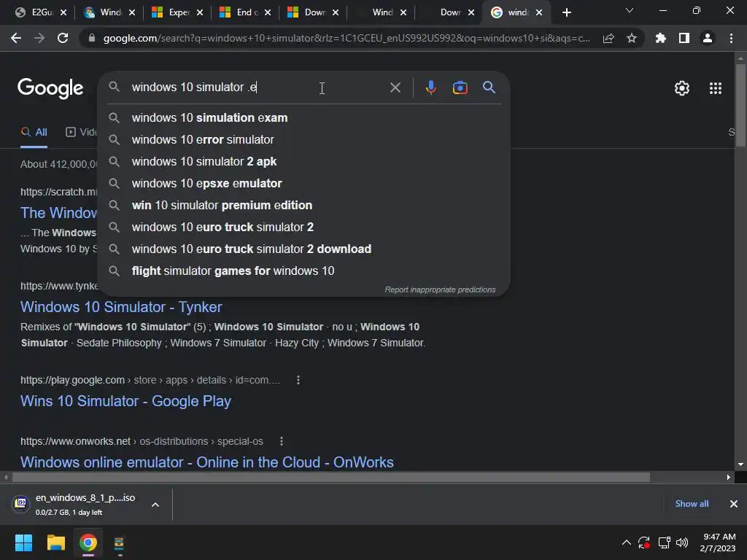Select suggestion windows 10 simulation exam
This screenshot has width=747, height=560.
coord(304,117)
